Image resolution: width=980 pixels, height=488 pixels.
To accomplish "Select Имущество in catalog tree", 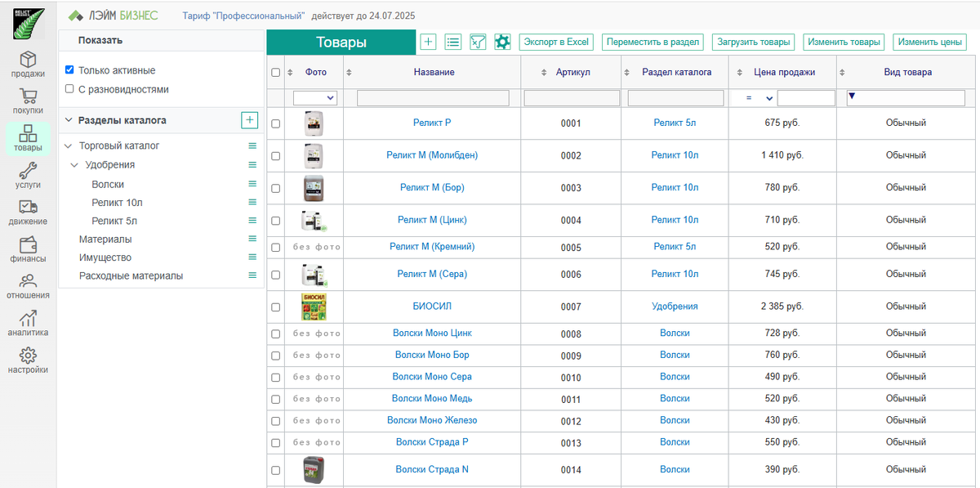I will pyautogui.click(x=105, y=257).
